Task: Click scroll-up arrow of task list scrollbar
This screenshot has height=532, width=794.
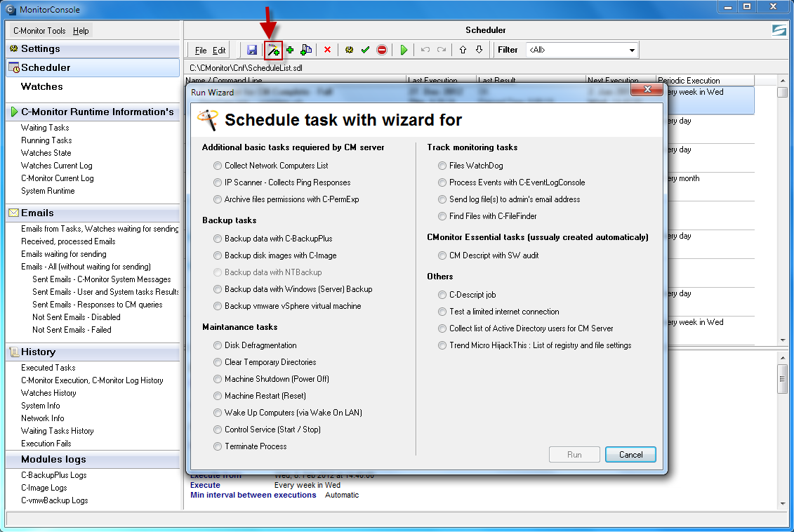Action: [x=782, y=81]
